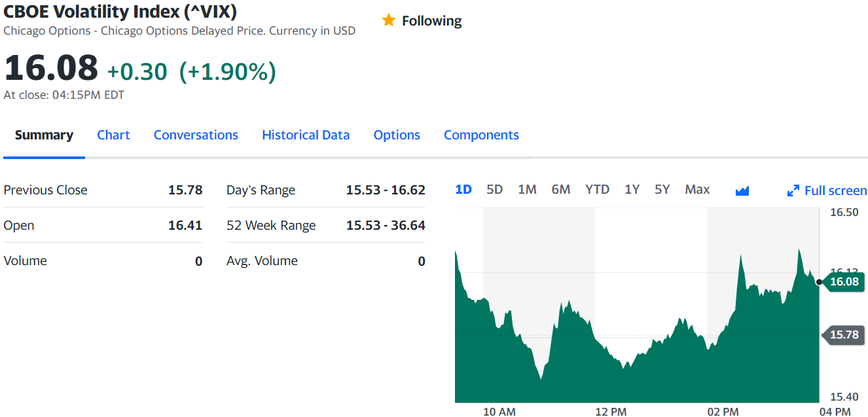
Task: Toggle the Following button label
Action: (x=431, y=21)
